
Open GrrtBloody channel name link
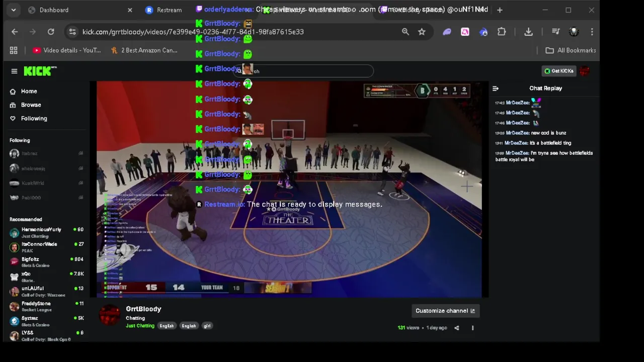coord(143,309)
